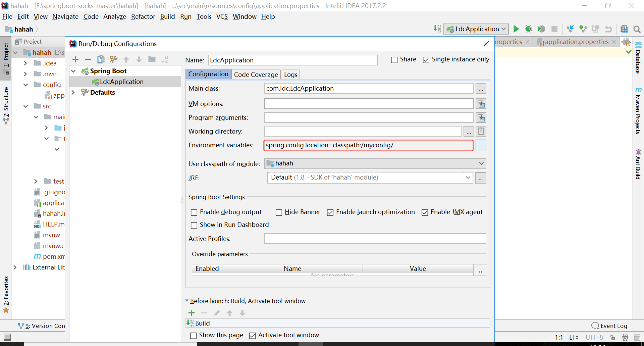Switch to Code Coverage tab

point(256,75)
